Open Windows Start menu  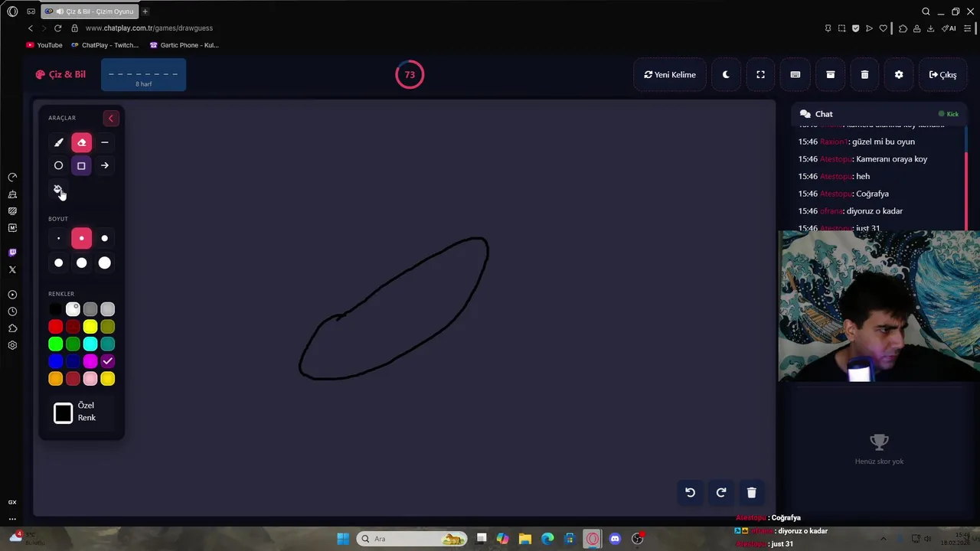(x=343, y=539)
